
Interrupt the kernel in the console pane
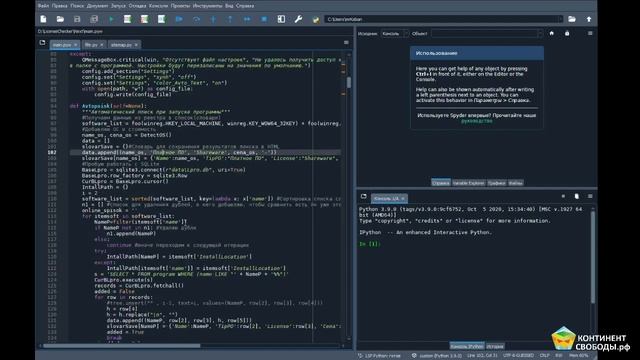pyautogui.click(x=563, y=197)
